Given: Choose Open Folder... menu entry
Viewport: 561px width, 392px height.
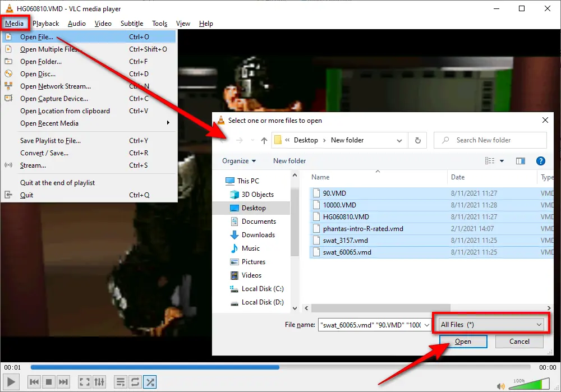Looking at the screenshot, I should click(89, 62).
